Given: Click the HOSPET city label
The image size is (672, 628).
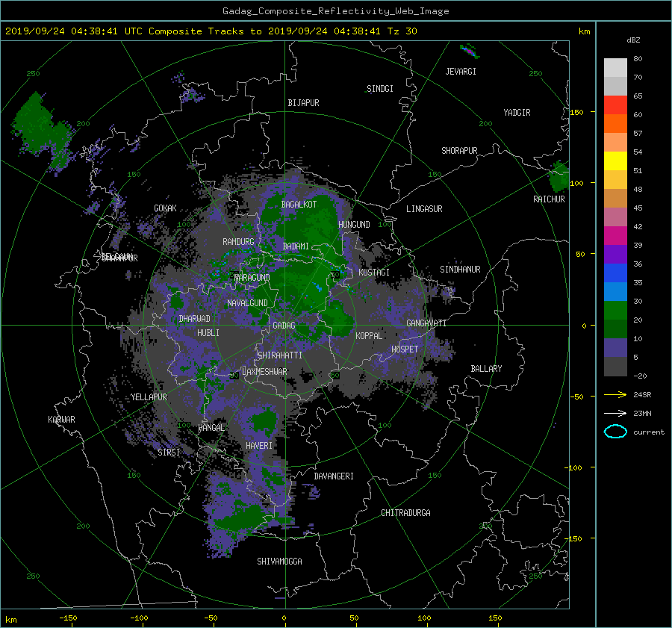Looking at the screenshot, I should click(405, 349).
